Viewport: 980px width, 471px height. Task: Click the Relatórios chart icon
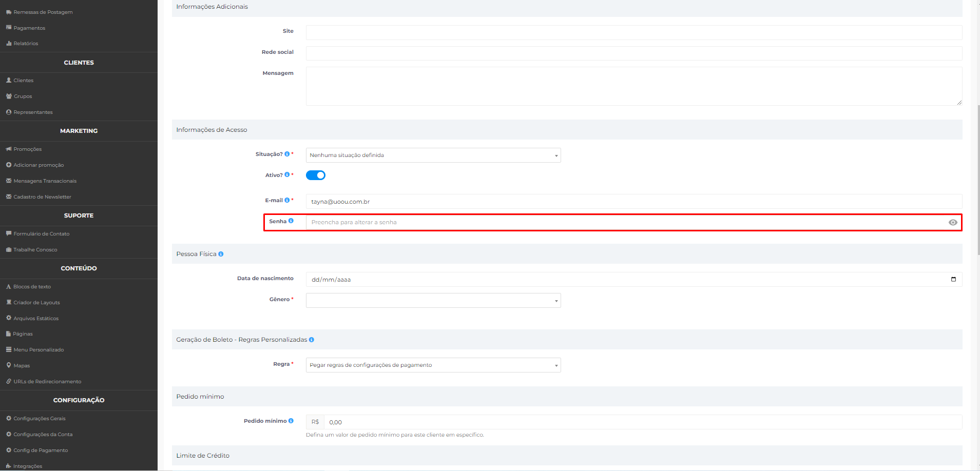click(x=9, y=43)
